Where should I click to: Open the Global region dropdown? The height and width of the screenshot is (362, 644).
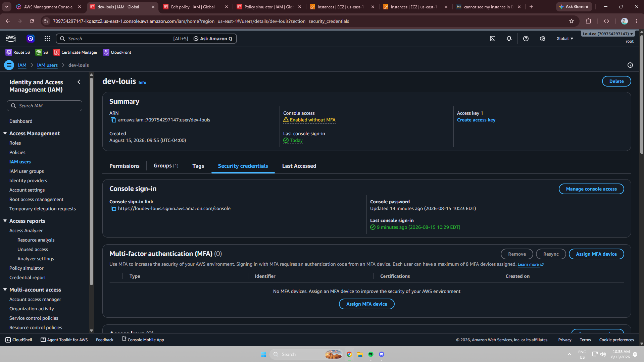point(565,39)
